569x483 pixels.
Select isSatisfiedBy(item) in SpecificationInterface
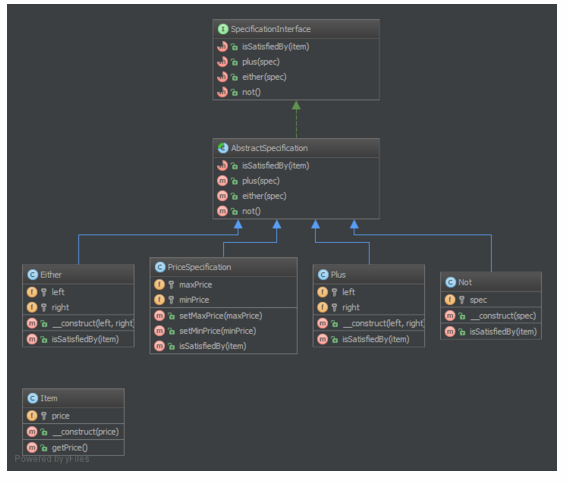point(276,46)
